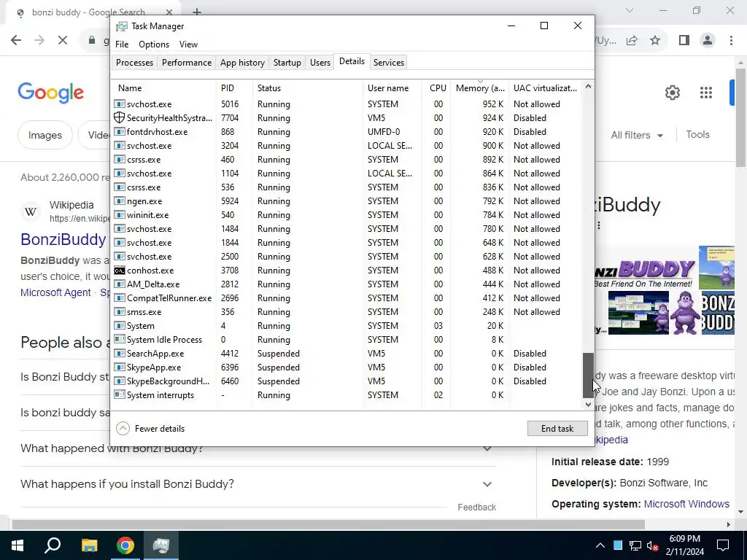The width and height of the screenshot is (747, 560).
Task: Toggle Chrome's side panel icon
Action: pos(684,41)
